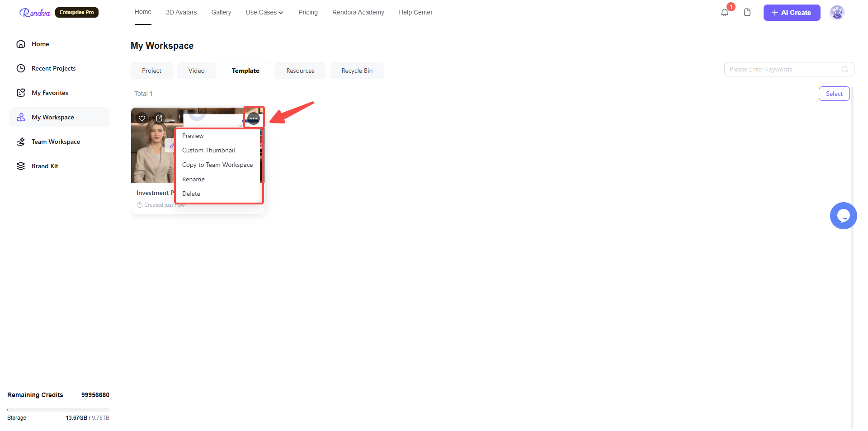The height and width of the screenshot is (431, 868).
Task: Click the Enterprise Pro badge
Action: pyautogui.click(x=77, y=12)
